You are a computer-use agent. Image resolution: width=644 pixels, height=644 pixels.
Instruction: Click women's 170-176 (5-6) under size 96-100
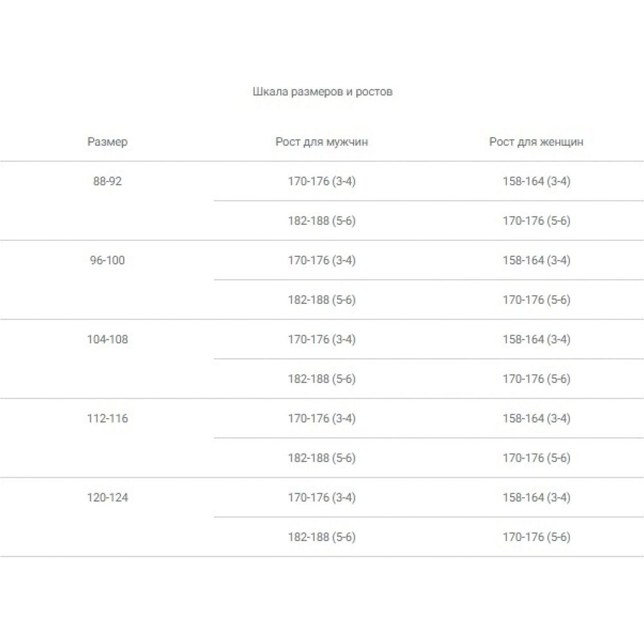click(x=536, y=300)
